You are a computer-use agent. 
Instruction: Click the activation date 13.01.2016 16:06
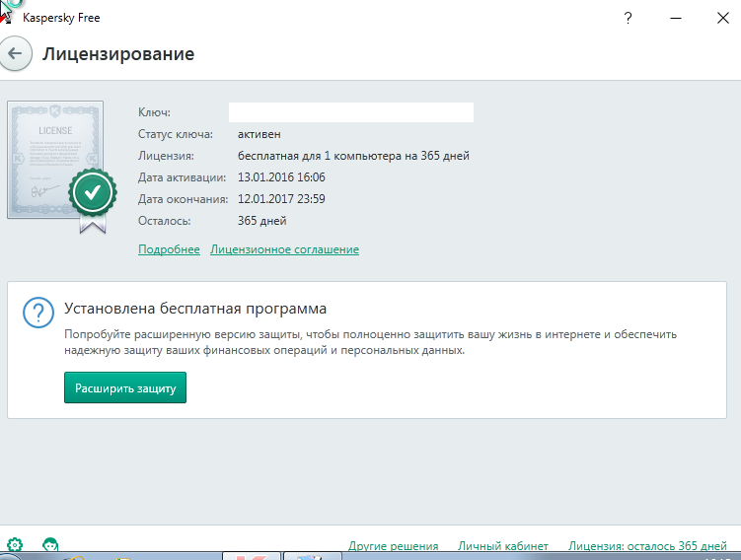tap(281, 177)
